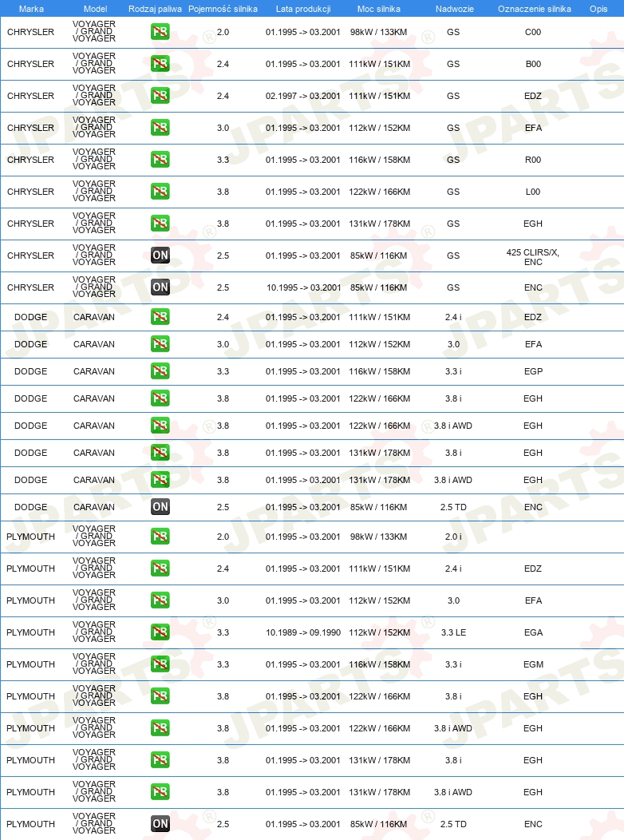624x840 pixels.
Task: Click body type 3.3 i in Dodge EGP row
Action: click(x=453, y=371)
